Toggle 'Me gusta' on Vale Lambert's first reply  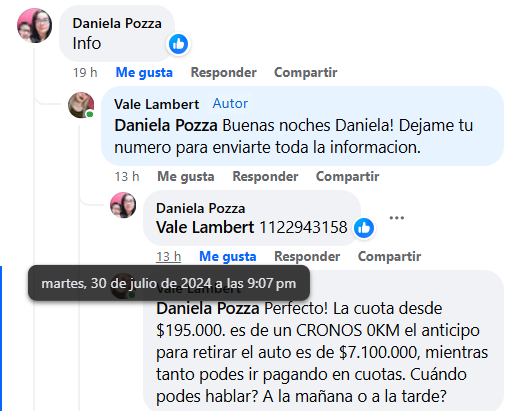click(186, 176)
